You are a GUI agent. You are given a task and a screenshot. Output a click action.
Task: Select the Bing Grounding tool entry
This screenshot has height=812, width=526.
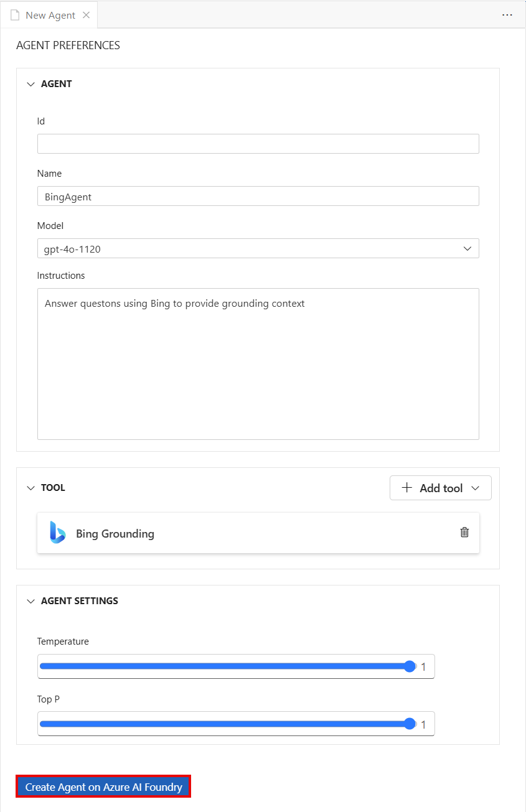[x=258, y=533]
